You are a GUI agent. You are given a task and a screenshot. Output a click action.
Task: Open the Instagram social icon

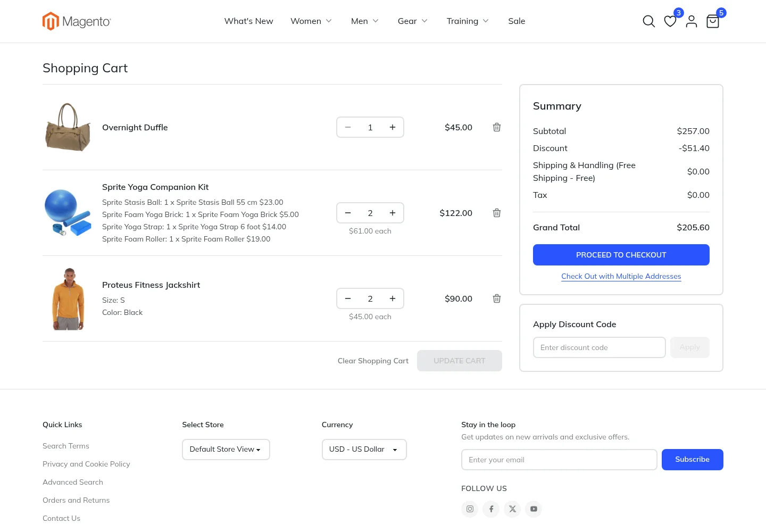coord(470,509)
